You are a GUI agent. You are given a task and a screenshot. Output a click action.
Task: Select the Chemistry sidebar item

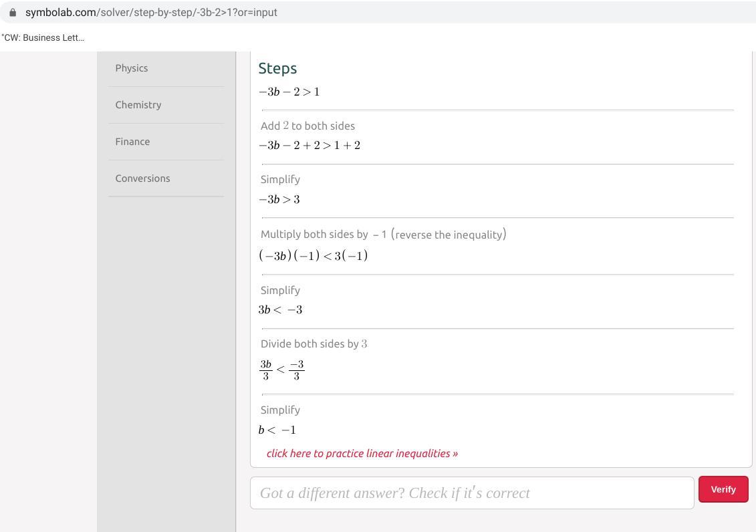pyautogui.click(x=138, y=105)
